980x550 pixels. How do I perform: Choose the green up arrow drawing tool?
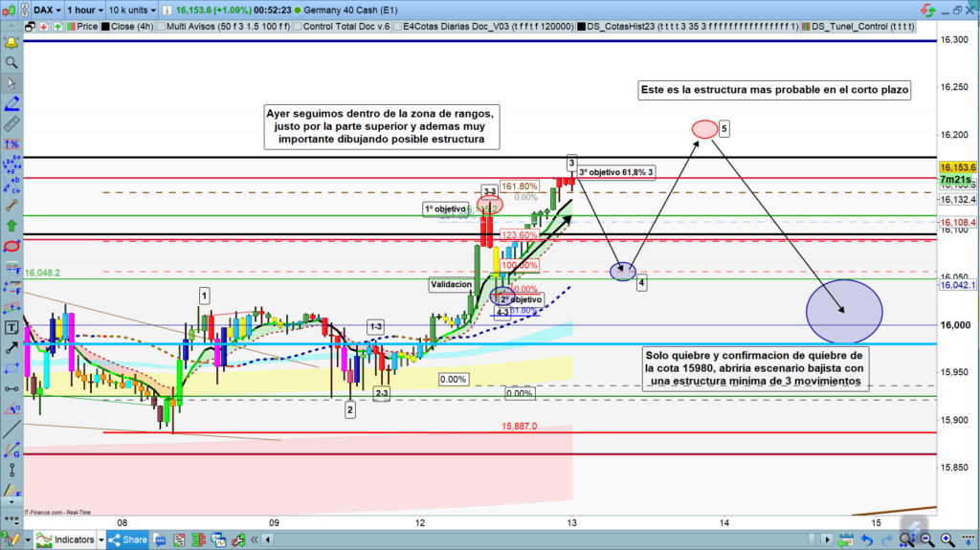pos(11,226)
